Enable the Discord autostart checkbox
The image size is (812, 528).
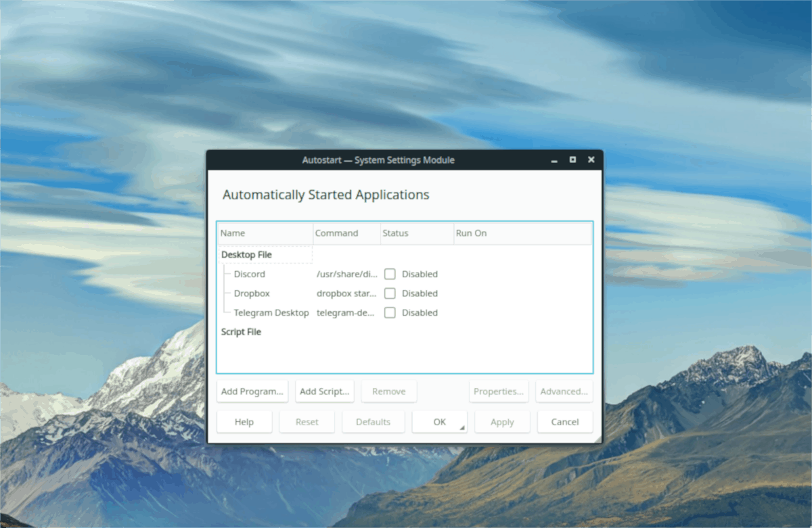point(390,274)
